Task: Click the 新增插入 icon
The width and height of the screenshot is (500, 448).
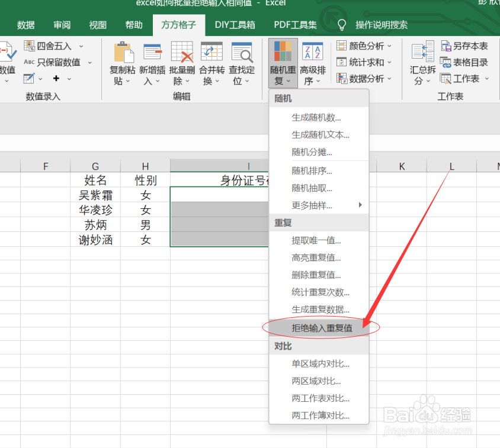Action: point(152,52)
